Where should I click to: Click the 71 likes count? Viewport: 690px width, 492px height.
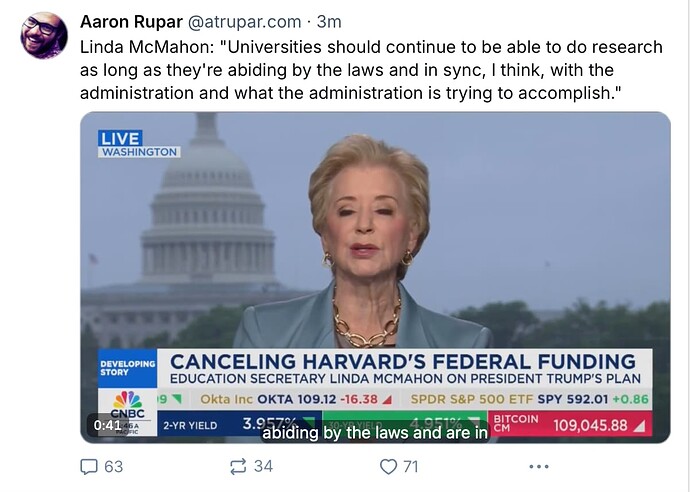coord(411,466)
